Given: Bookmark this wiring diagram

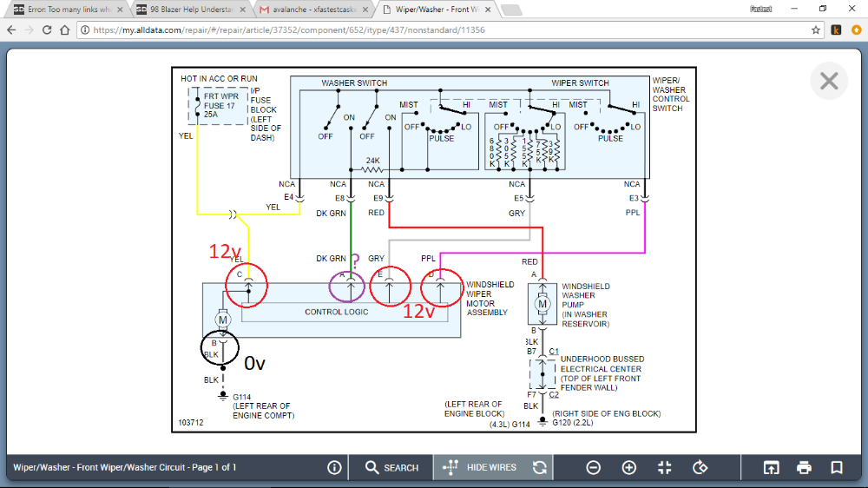Looking at the screenshot, I should click(837, 468).
